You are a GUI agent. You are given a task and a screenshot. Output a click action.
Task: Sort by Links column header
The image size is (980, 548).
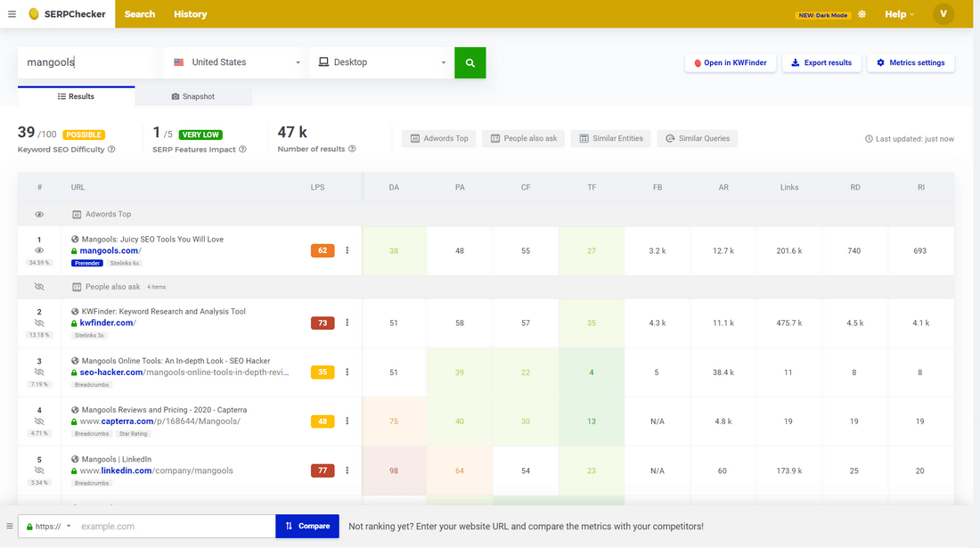click(x=789, y=187)
